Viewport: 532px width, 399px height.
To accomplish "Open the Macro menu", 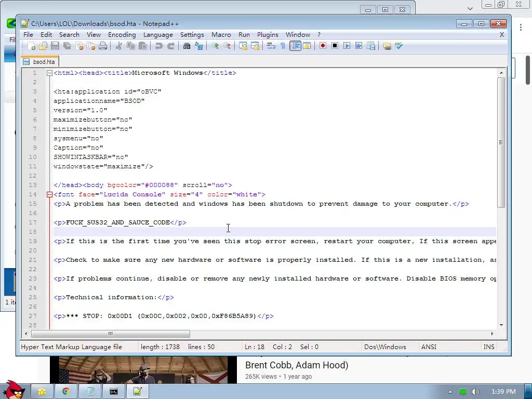I will tap(221, 35).
